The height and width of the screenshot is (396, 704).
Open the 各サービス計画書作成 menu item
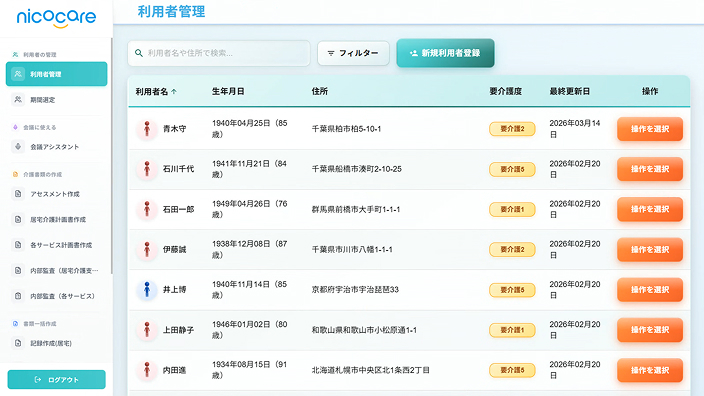pyautogui.click(x=57, y=245)
